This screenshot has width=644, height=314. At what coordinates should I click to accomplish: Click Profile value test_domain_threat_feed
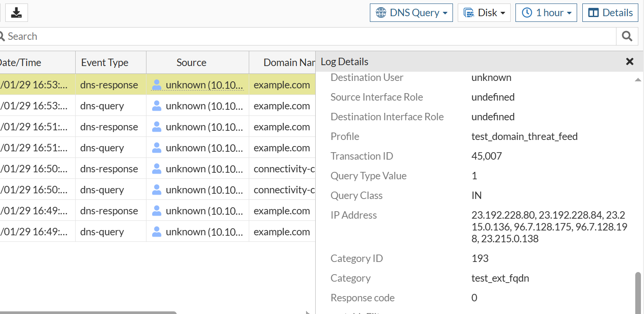tap(525, 136)
